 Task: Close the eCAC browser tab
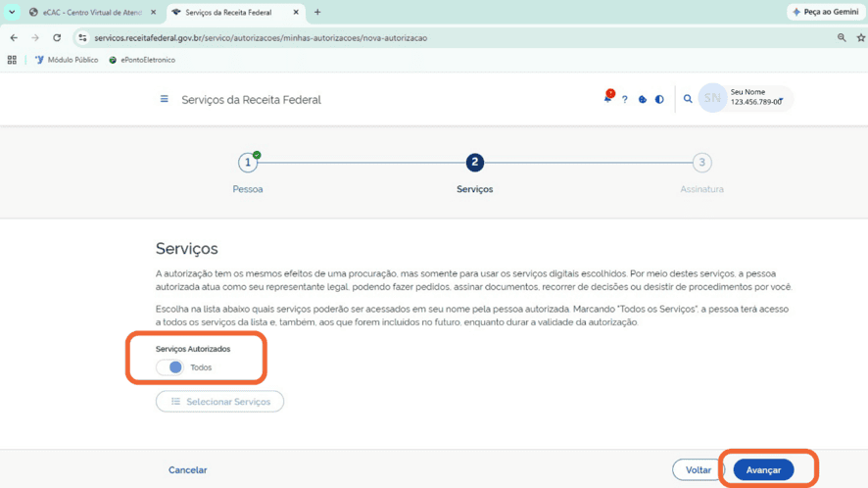point(154,12)
